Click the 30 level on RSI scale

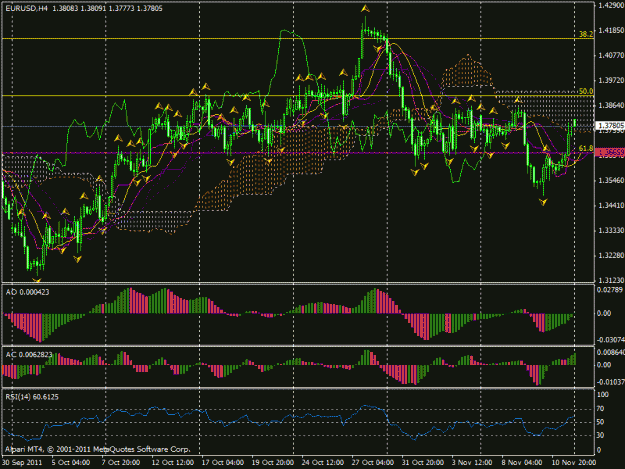point(600,435)
